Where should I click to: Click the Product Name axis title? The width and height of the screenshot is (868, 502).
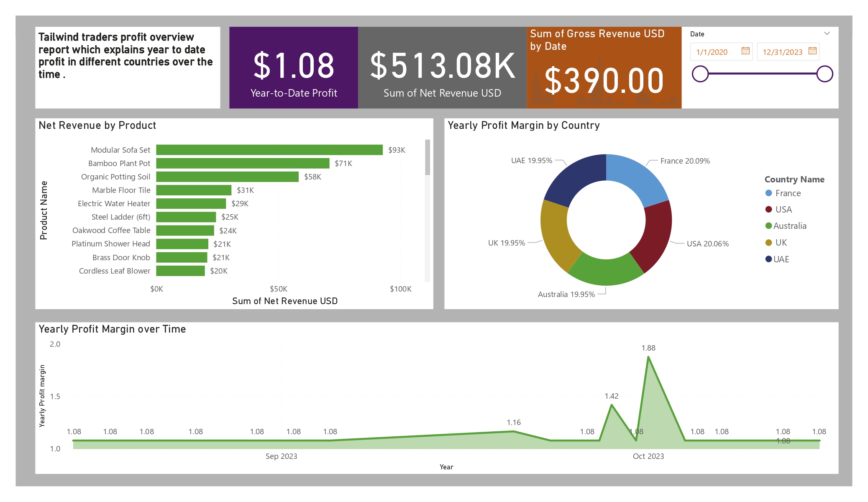(44, 210)
